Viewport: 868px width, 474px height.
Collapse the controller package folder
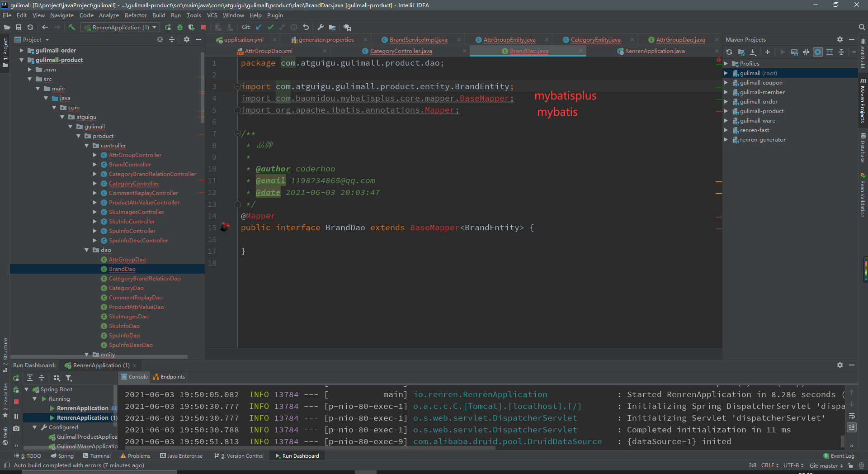86,146
